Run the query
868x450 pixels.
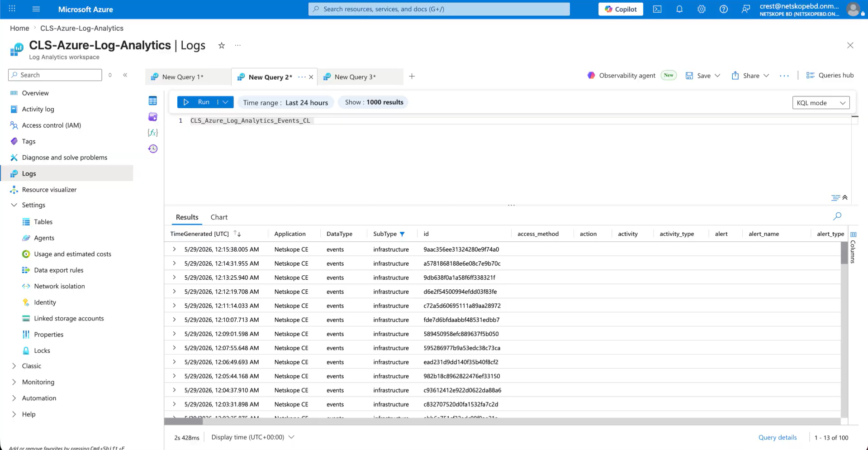tap(198, 102)
